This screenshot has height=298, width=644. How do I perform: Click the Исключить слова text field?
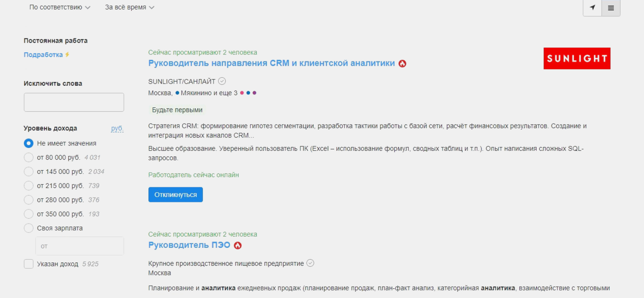pyautogui.click(x=74, y=102)
